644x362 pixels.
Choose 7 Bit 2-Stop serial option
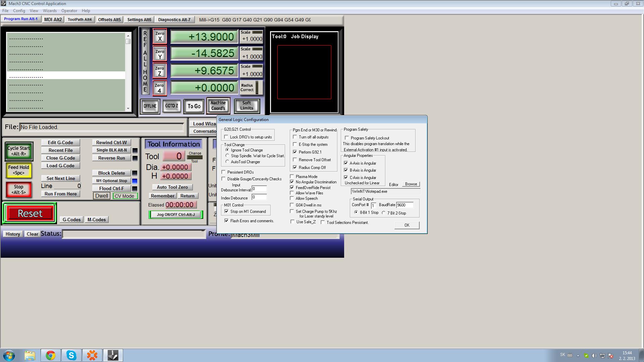coord(384,213)
